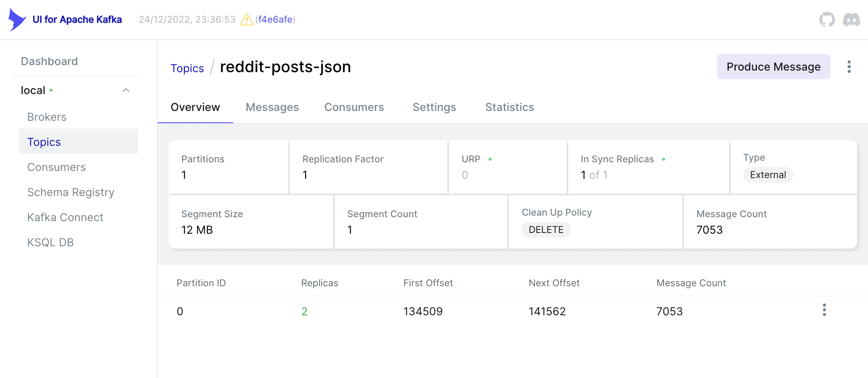Image resolution: width=868 pixels, height=378 pixels.
Task: Click the local cluster name
Action: [x=33, y=91]
